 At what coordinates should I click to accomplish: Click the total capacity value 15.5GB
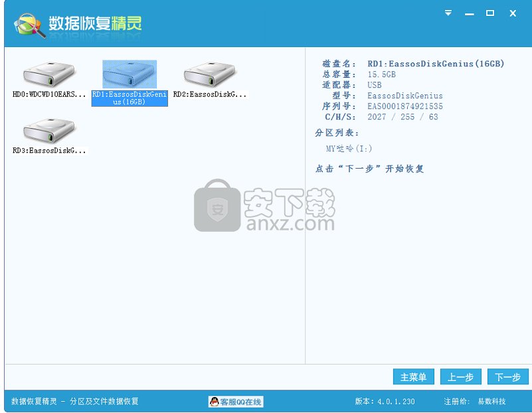click(382, 74)
